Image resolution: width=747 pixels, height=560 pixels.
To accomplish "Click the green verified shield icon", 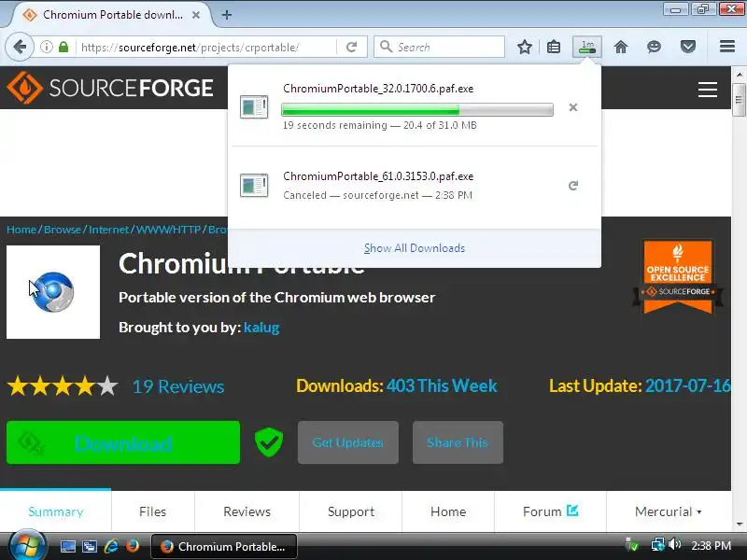I will click(269, 441).
